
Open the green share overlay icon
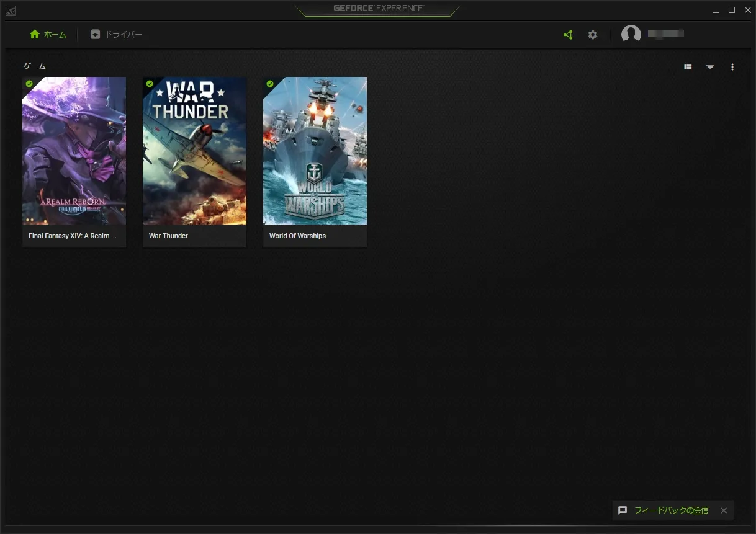(568, 35)
